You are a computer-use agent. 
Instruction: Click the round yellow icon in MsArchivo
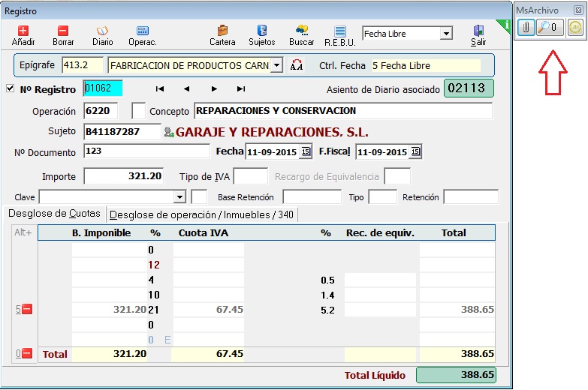click(x=575, y=27)
